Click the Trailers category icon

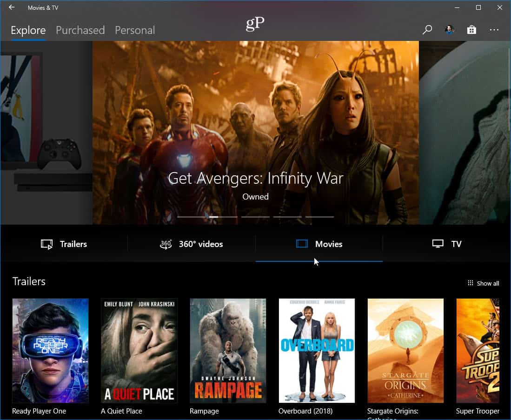coord(46,244)
